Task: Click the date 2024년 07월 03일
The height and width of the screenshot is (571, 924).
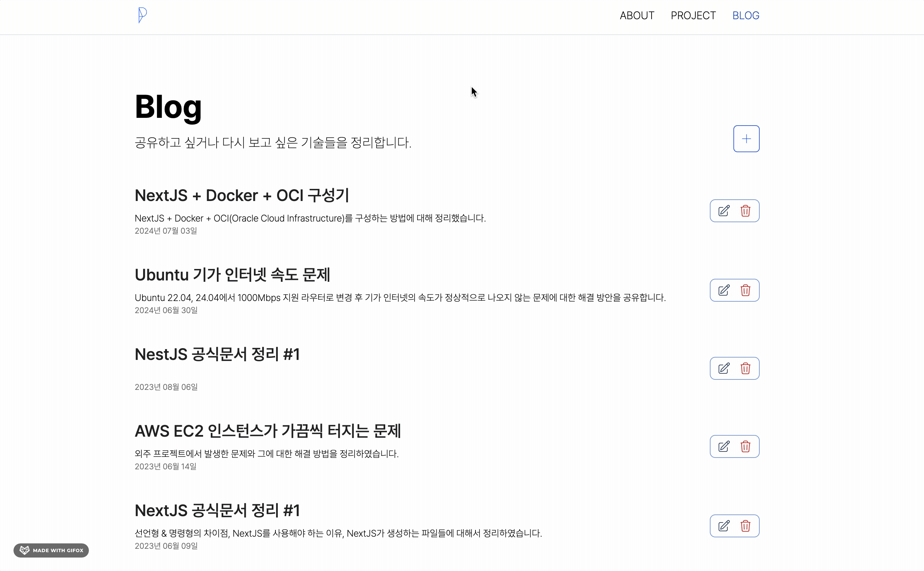Action: pyautogui.click(x=166, y=231)
